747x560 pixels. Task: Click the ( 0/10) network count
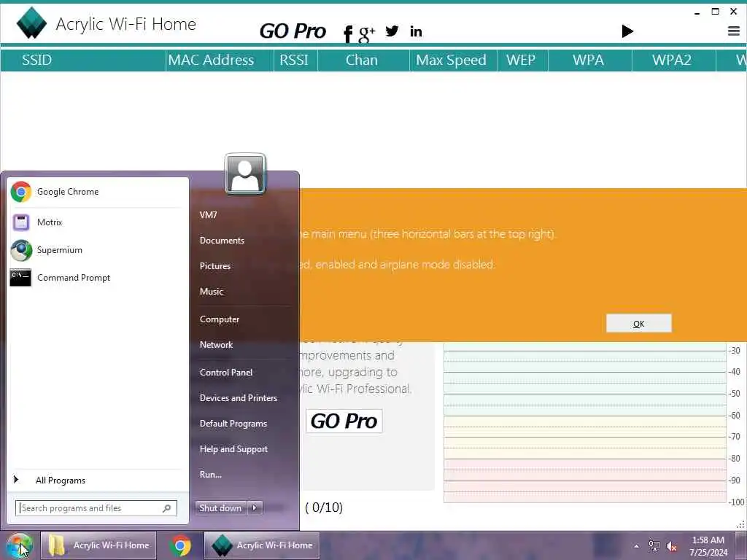[324, 507]
